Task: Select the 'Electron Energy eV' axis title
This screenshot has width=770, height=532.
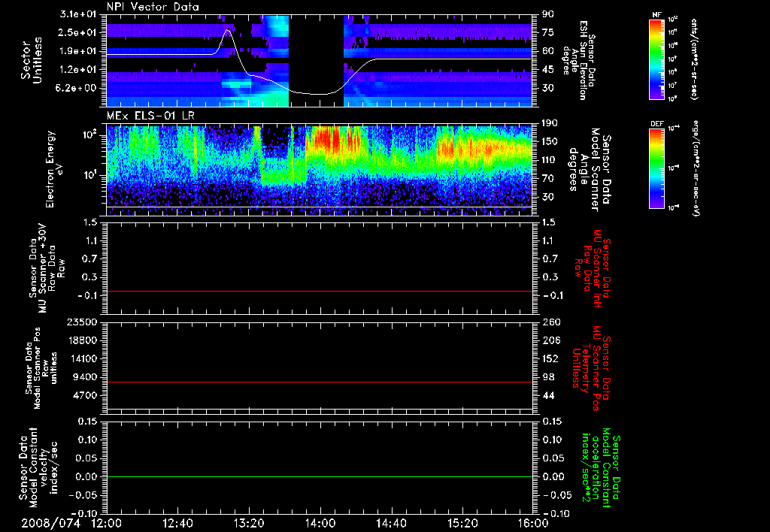Action: pos(55,169)
